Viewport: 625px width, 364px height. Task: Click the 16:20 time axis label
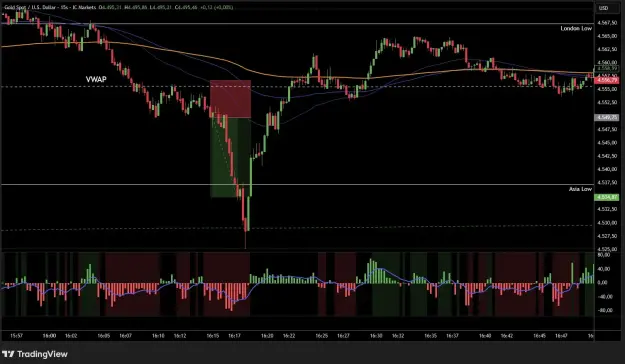(267, 336)
